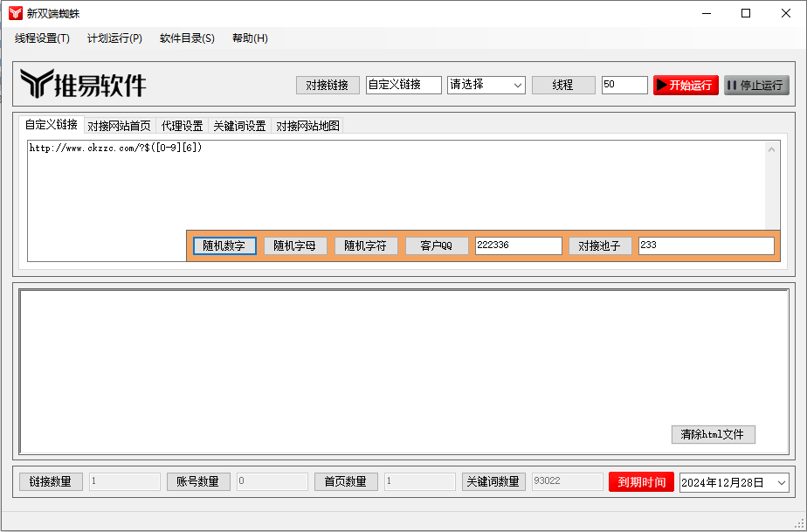Open the 线程设置(T) menu
Viewport: 807px width, 532px height.
pyautogui.click(x=42, y=38)
